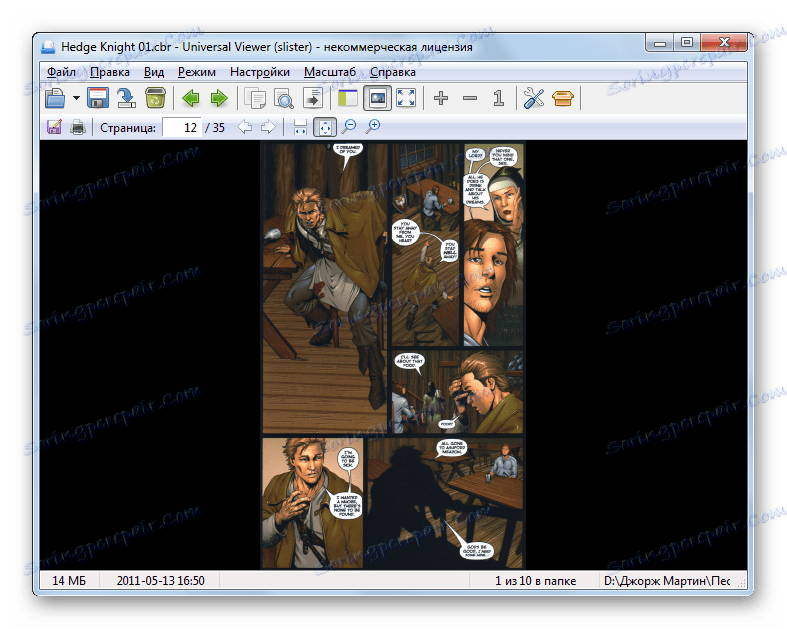The image size is (787, 629).
Task: Open file using the folder icon
Action: [x=55, y=98]
